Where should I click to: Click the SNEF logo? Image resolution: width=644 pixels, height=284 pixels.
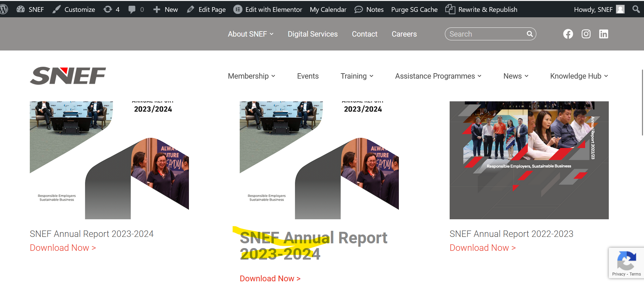tap(68, 76)
